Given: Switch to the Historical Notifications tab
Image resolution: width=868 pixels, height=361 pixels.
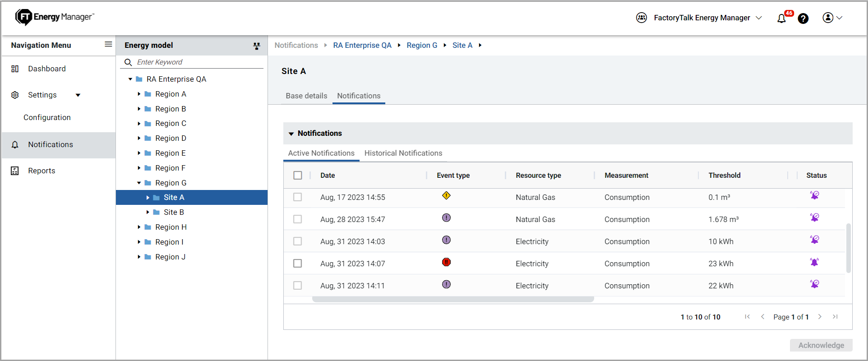Looking at the screenshot, I should [403, 153].
